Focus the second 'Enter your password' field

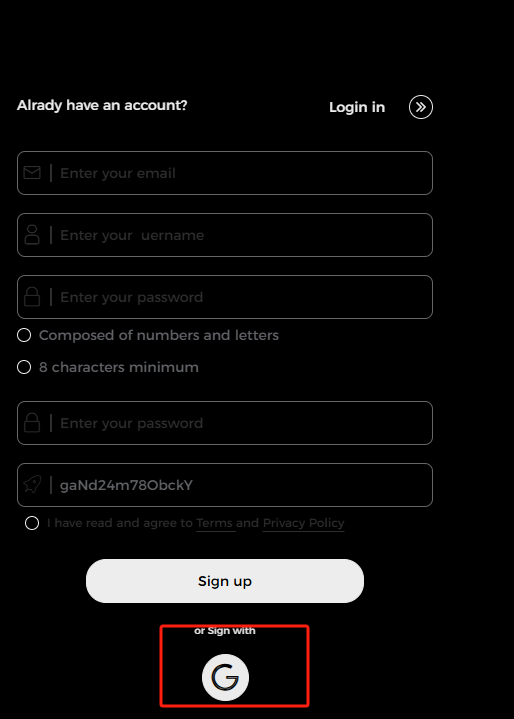225,423
